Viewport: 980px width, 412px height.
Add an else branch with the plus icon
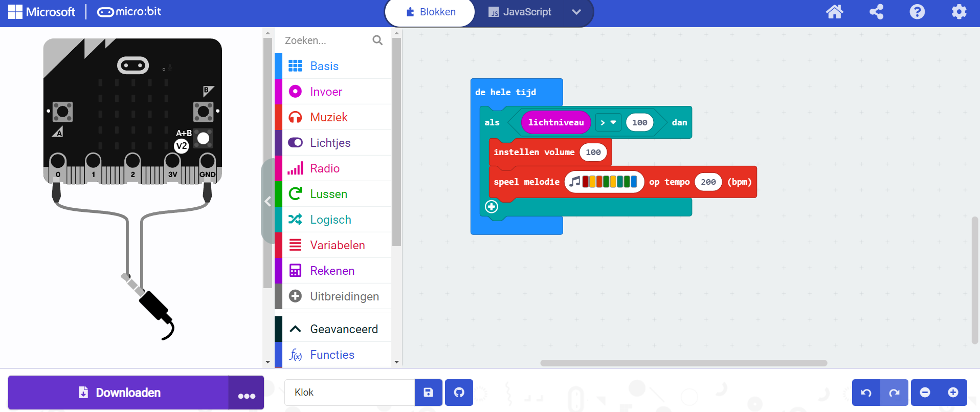point(492,206)
